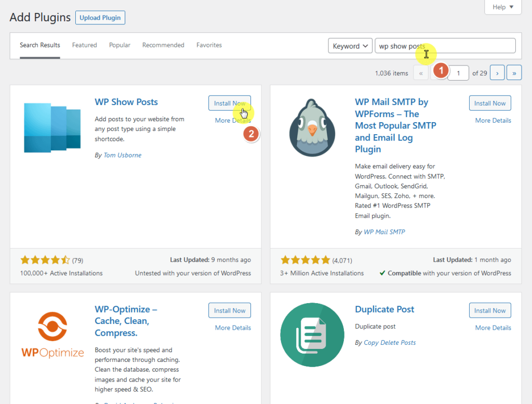Switch to Search Results tab
The image size is (532, 404).
tap(39, 45)
